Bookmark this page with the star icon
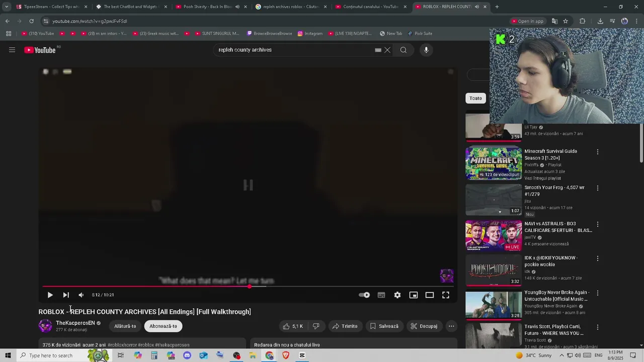The image size is (644, 362). pos(566,21)
